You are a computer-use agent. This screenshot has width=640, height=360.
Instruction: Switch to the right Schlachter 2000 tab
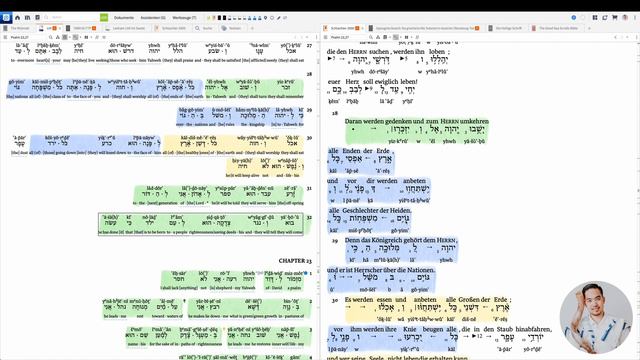pyautogui.click(x=342, y=28)
